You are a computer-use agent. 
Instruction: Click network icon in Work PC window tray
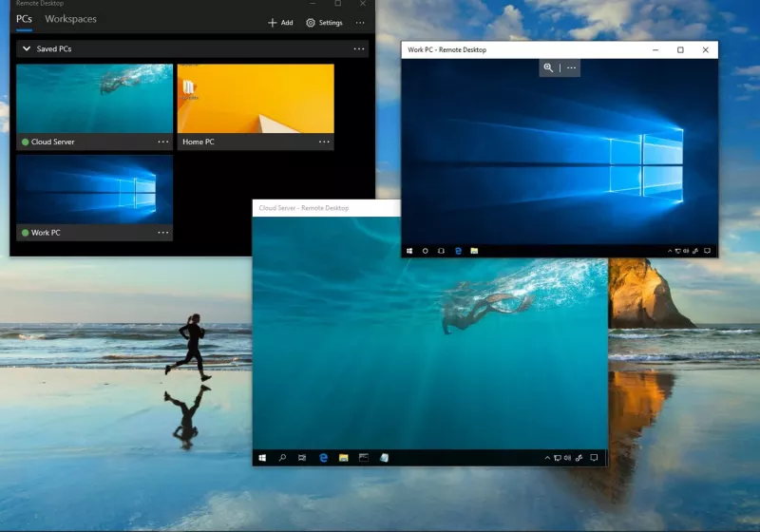click(678, 251)
